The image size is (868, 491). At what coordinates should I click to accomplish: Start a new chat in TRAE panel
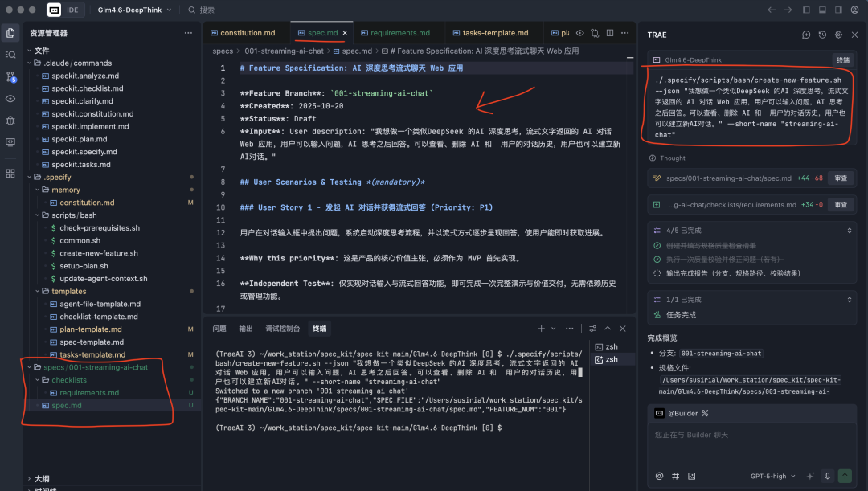click(x=807, y=35)
